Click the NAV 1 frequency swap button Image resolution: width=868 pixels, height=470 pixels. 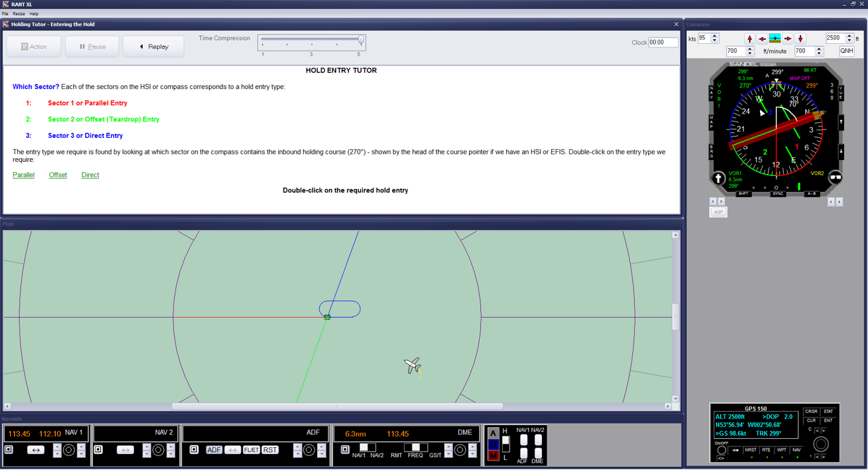(36, 450)
